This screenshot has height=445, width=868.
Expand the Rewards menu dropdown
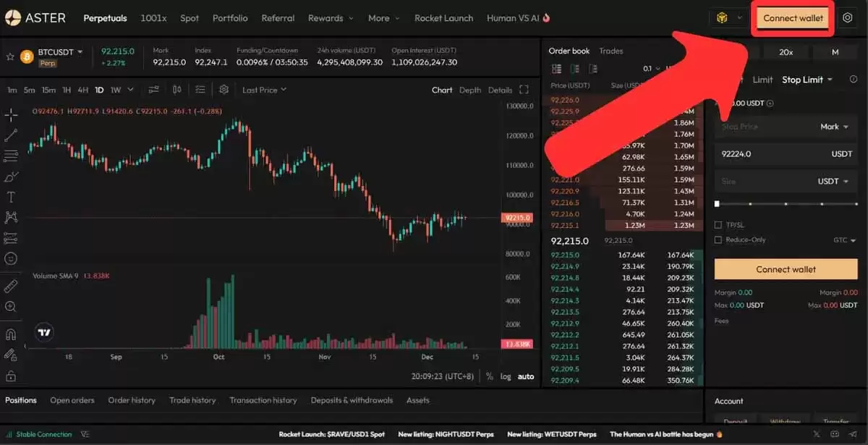[331, 18]
